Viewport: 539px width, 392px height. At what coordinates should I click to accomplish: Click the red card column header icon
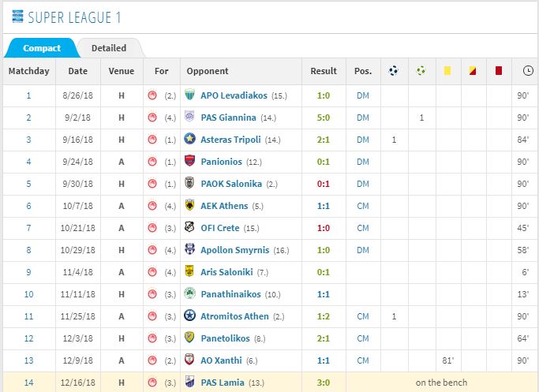[499, 71]
